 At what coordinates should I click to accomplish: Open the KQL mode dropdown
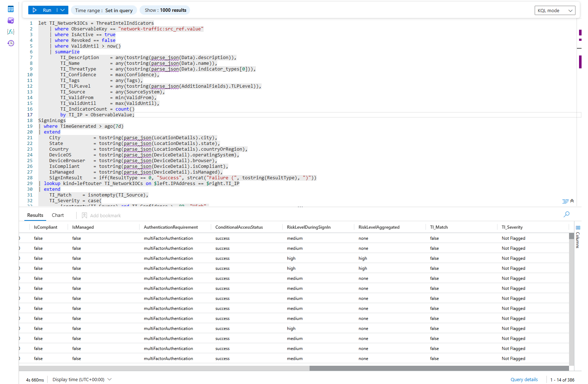click(x=555, y=10)
